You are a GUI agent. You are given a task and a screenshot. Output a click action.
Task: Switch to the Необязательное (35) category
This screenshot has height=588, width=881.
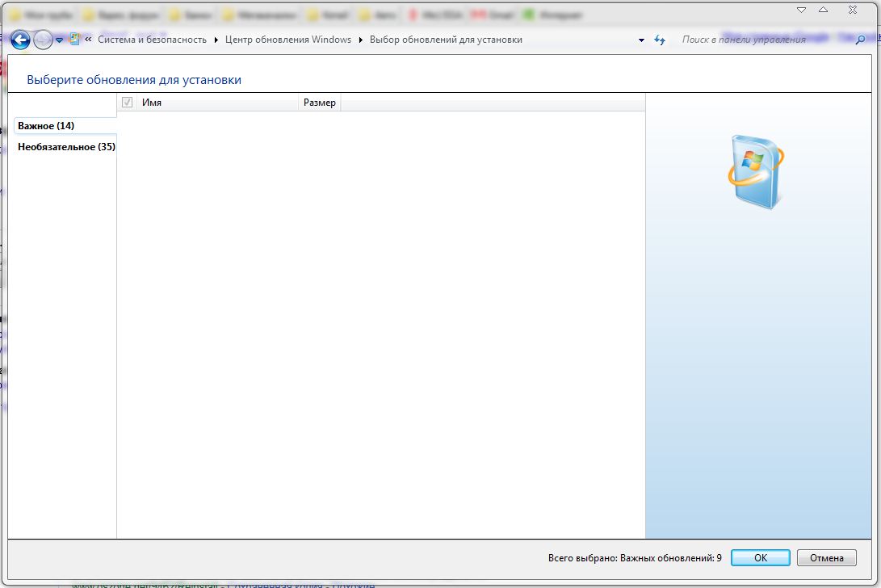tap(66, 147)
